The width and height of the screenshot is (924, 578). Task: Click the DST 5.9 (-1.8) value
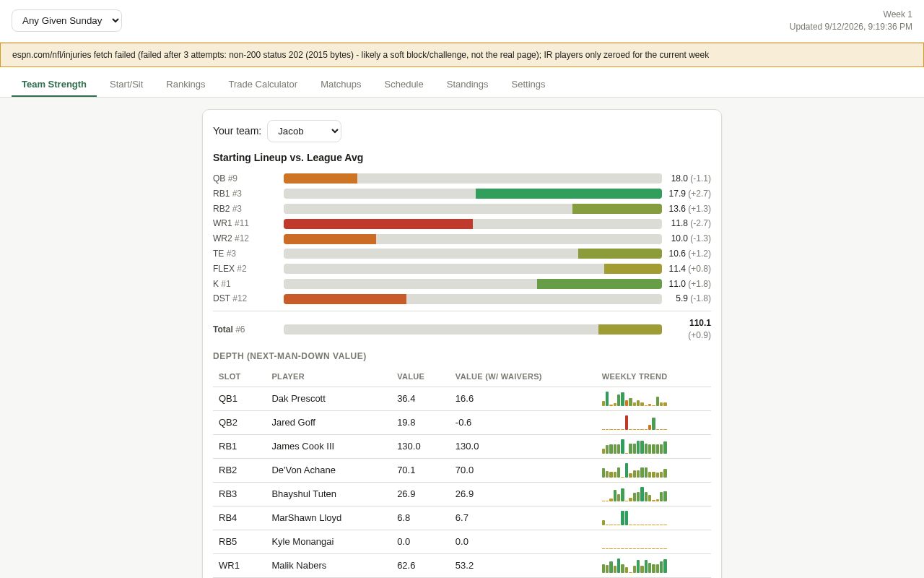tap(693, 299)
